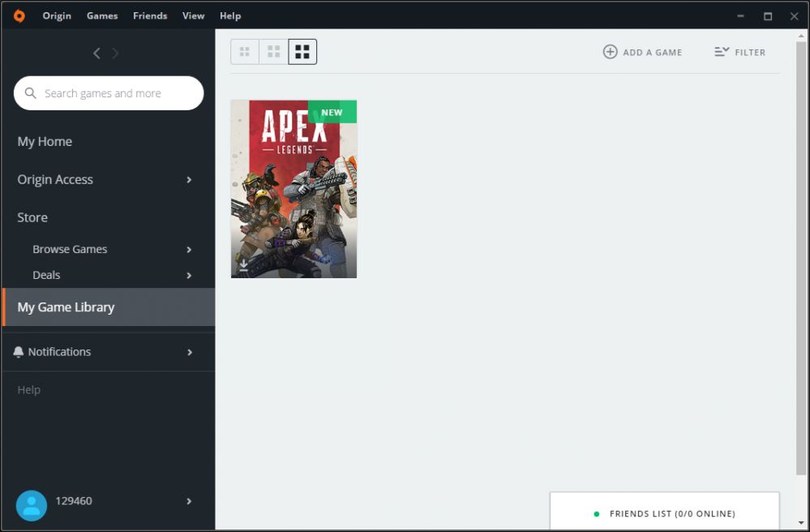Click the NEW badge on Apex Legends
Image resolution: width=810 pixels, height=532 pixels.
point(332,112)
